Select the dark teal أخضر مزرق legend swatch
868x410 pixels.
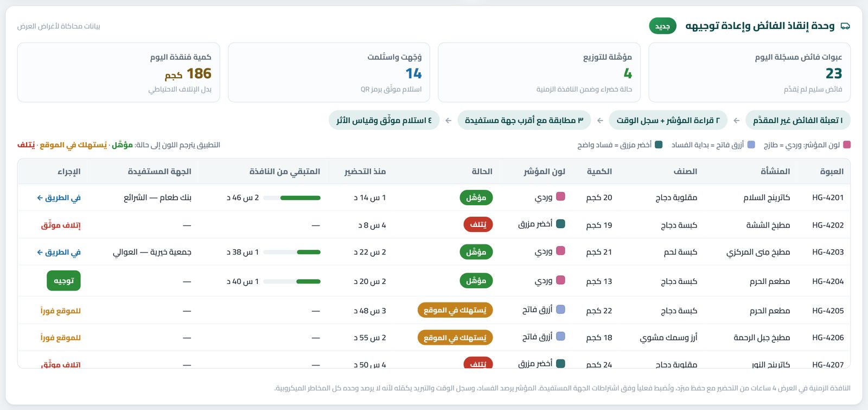coord(659,145)
